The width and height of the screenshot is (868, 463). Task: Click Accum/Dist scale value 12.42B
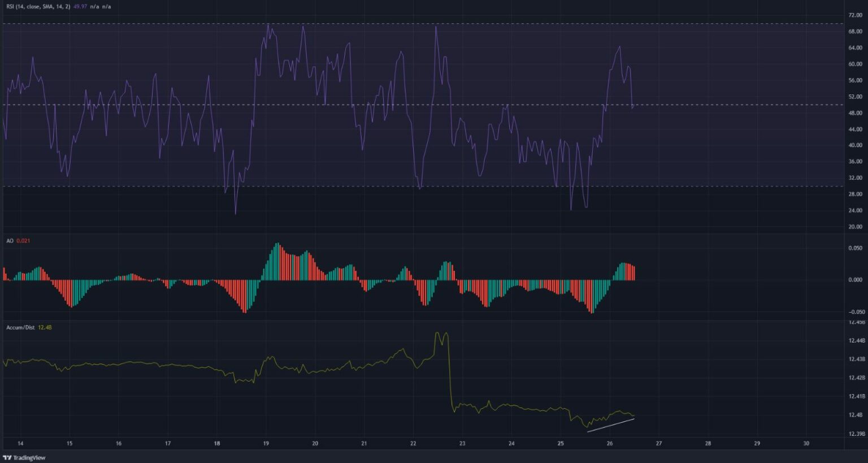click(857, 378)
